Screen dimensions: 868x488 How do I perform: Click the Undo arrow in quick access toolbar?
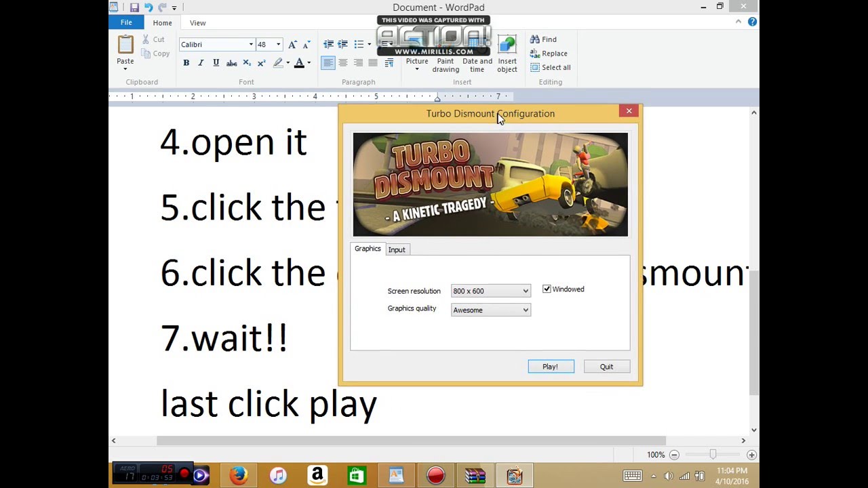pos(149,7)
